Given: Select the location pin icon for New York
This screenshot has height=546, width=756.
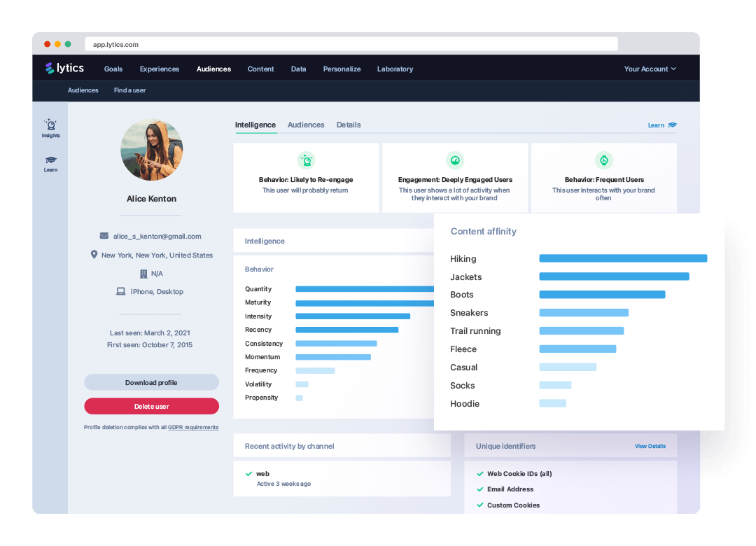Looking at the screenshot, I should (94, 255).
